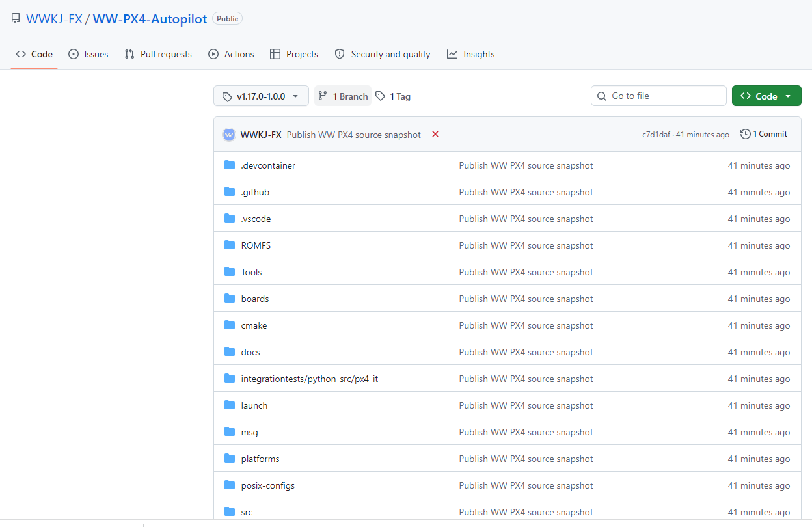Click '41 minutes ago' in the msg row
This screenshot has height=527, width=812.
tap(759, 432)
